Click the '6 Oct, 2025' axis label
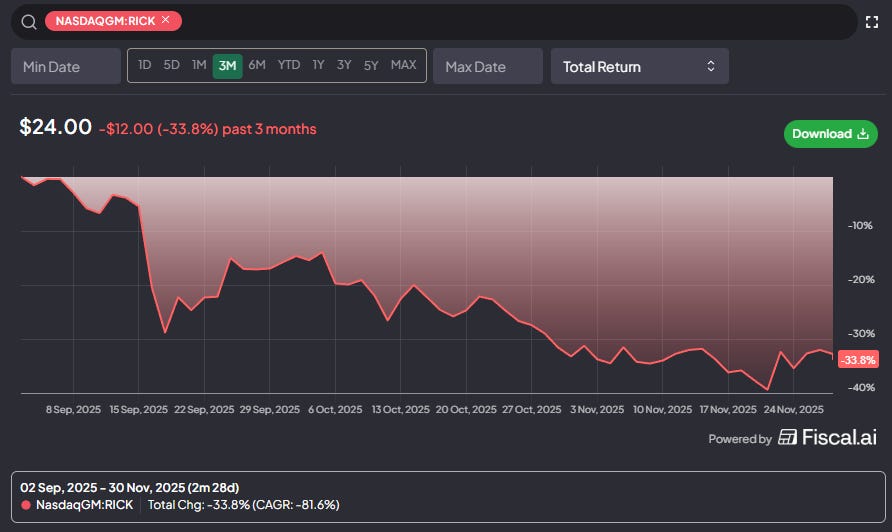This screenshot has width=892, height=532. 335,410
